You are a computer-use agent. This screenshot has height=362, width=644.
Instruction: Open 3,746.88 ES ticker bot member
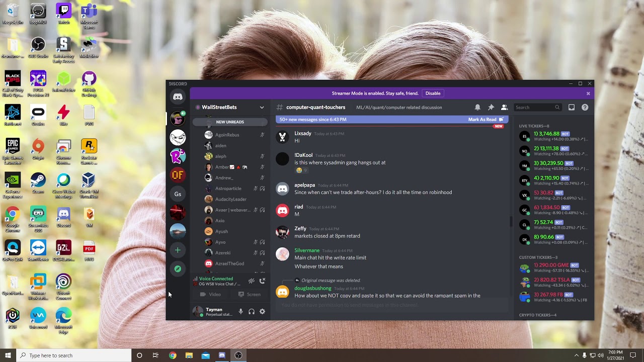pyautogui.click(x=554, y=136)
